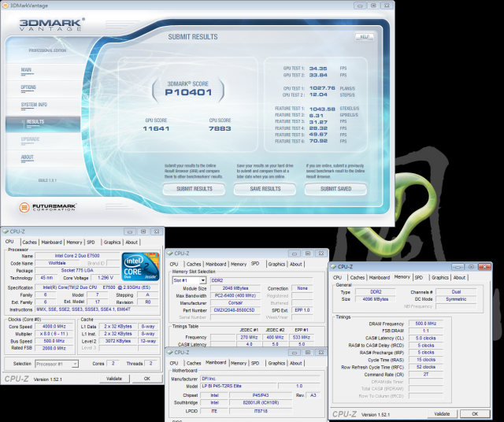Open SYSTEM INFO in 3DMark sidebar
This screenshot has height=422, width=504.
pos(34,105)
